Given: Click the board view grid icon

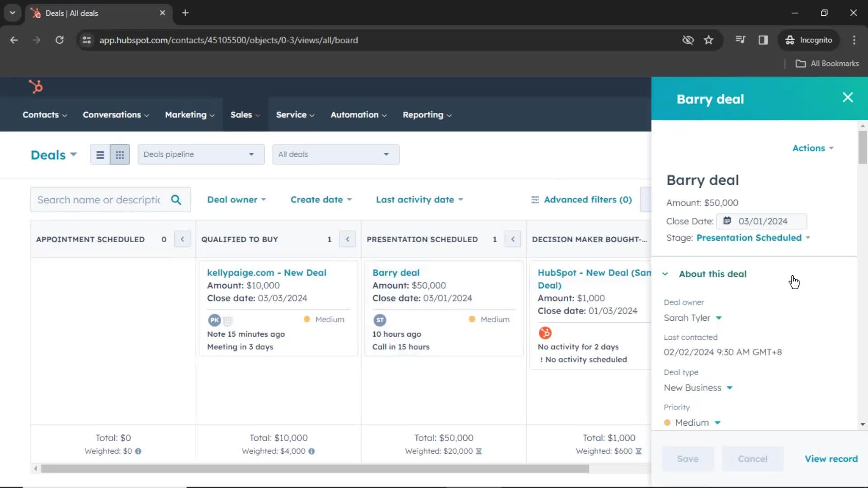Looking at the screenshot, I should [120, 155].
